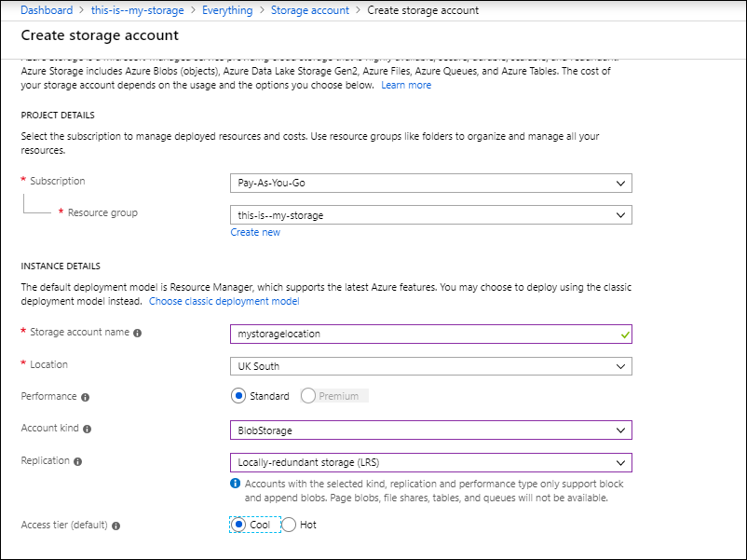Select the Premium performance option
Screen dimensions: 747x560
point(308,396)
